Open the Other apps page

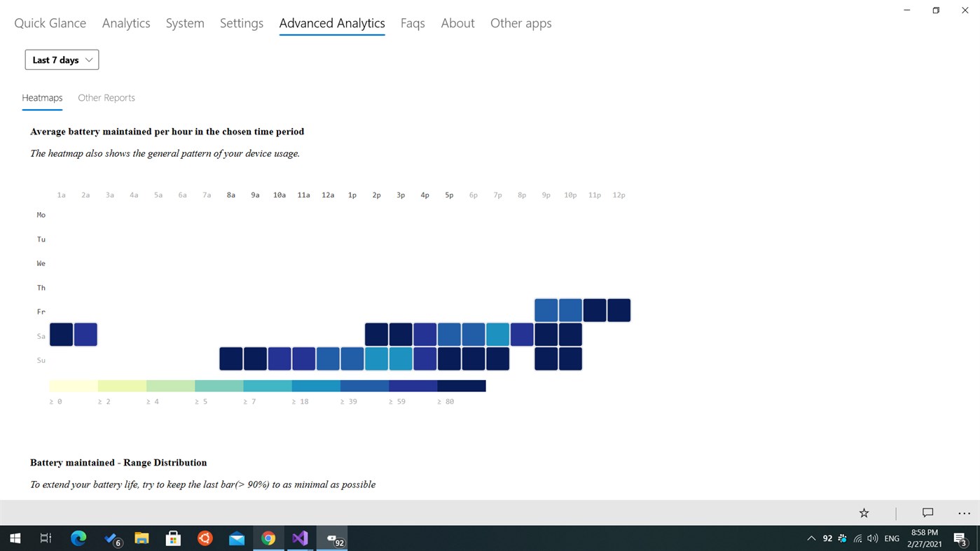click(x=520, y=22)
